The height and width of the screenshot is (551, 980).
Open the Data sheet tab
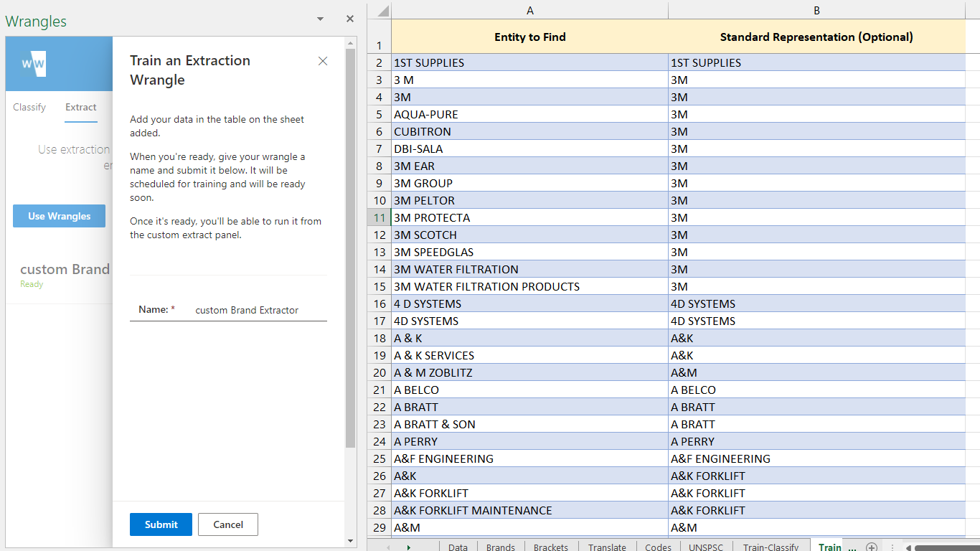click(x=458, y=547)
